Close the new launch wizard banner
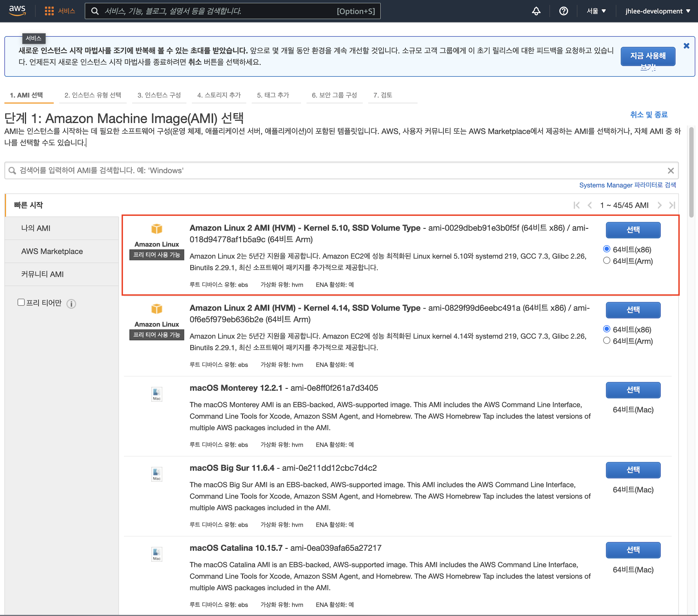The width and height of the screenshot is (698, 616). 686,46
